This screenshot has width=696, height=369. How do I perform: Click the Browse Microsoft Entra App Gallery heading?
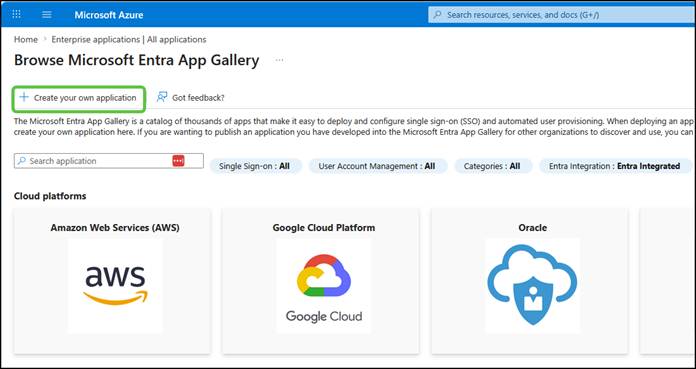pyautogui.click(x=137, y=60)
